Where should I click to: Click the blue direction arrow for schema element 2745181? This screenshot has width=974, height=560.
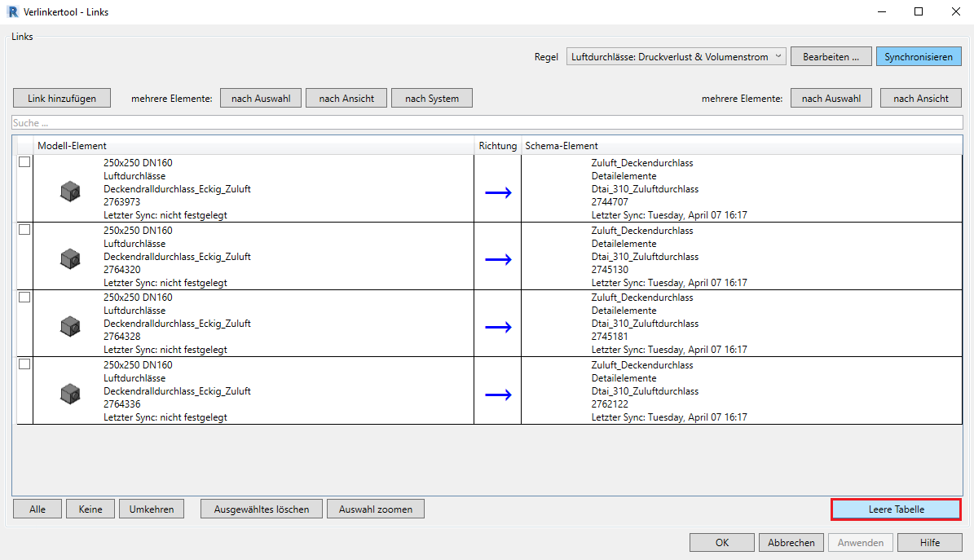click(498, 327)
